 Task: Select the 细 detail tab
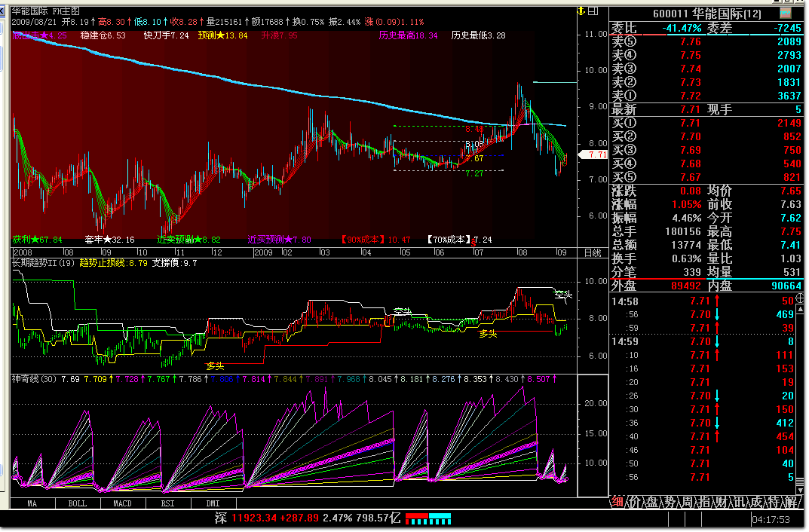click(617, 502)
